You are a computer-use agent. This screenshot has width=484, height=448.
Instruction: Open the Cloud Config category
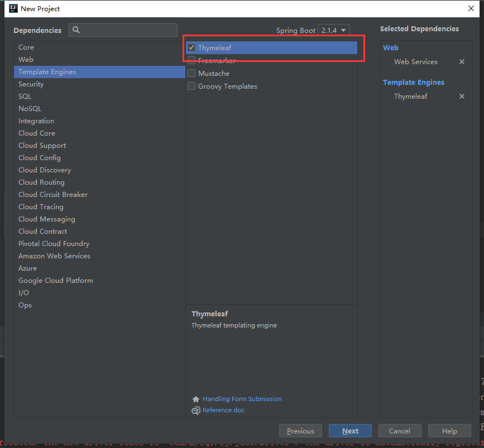coord(99,158)
